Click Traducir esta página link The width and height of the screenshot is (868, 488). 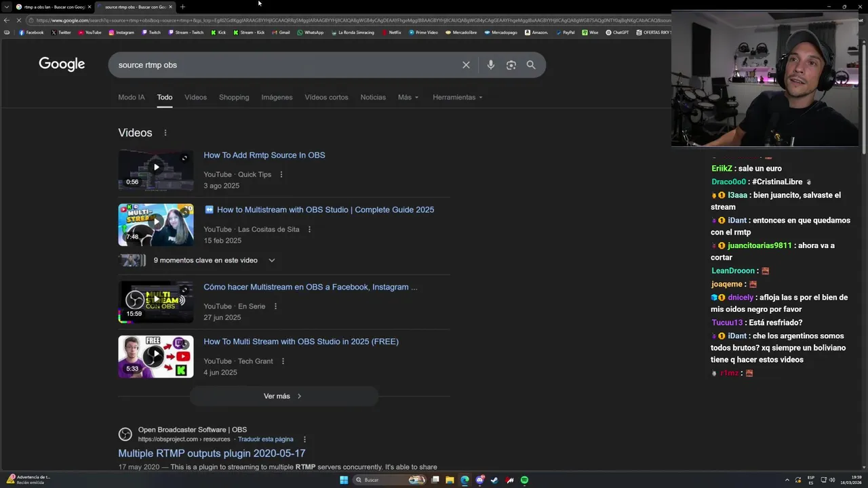(x=266, y=439)
